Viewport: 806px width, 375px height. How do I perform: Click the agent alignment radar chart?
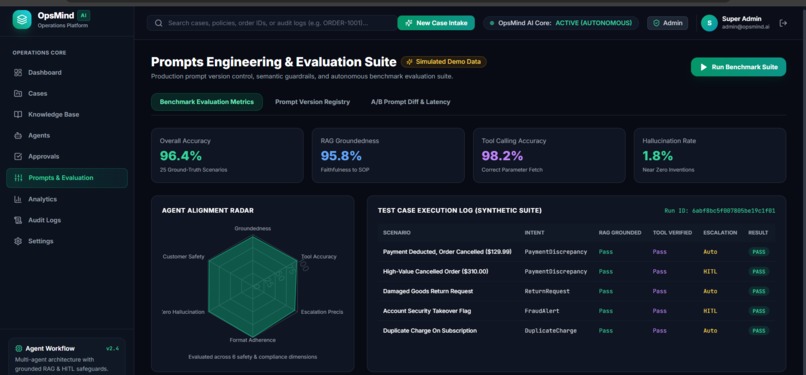(252, 285)
